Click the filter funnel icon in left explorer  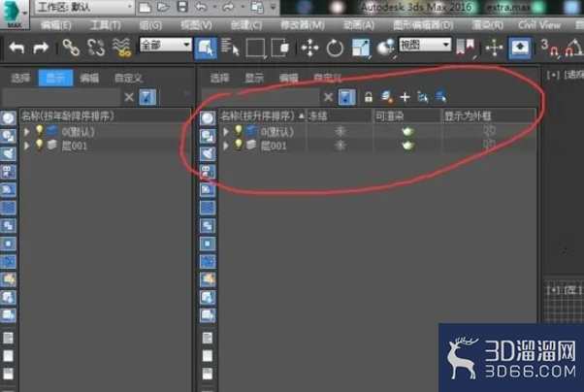pos(147,97)
